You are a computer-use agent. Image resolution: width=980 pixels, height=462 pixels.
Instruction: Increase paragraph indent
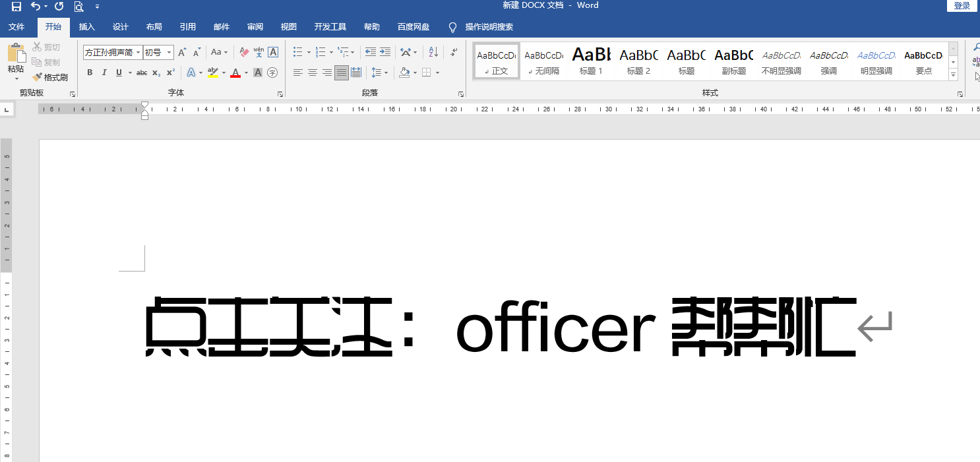(385, 52)
